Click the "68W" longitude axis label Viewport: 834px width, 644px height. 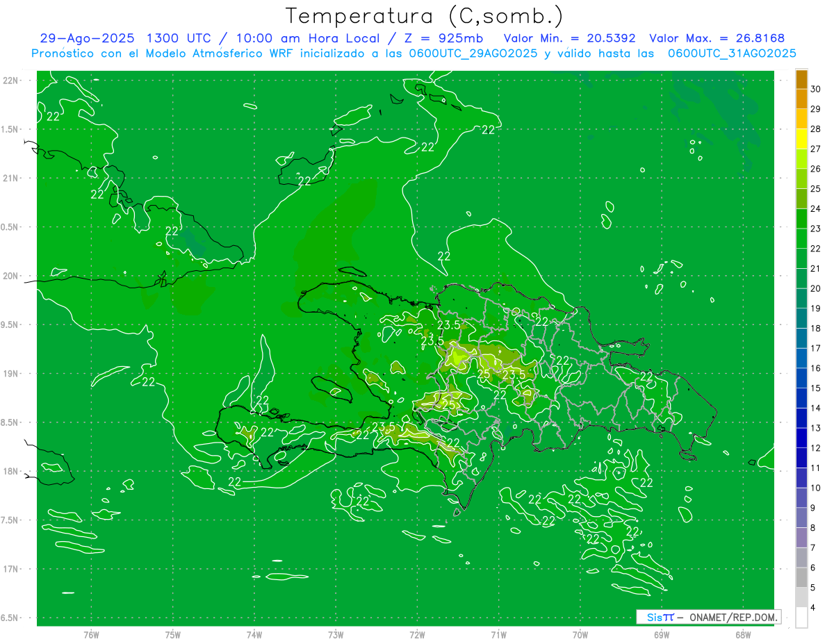pyautogui.click(x=743, y=634)
